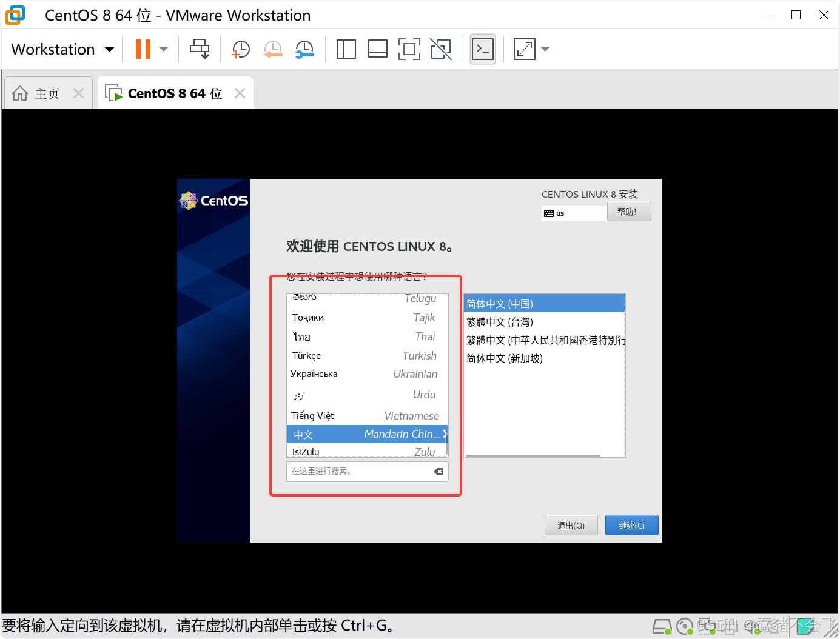Choose 繁體中文 Hong Kong locale
840x639 pixels.
pyautogui.click(x=544, y=340)
